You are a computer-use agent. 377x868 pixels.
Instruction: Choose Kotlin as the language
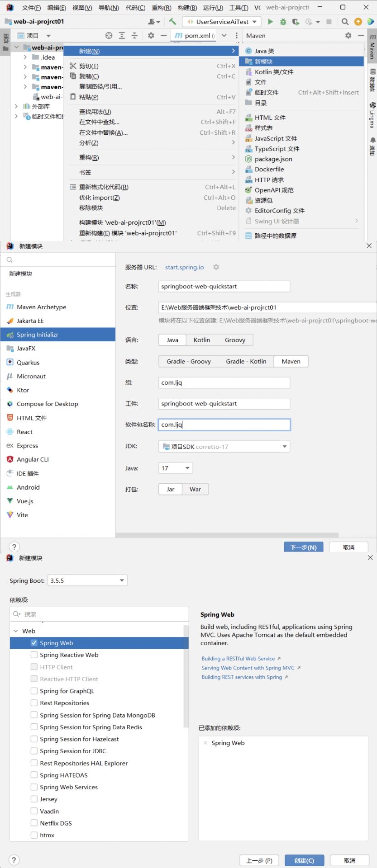tap(202, 340)
